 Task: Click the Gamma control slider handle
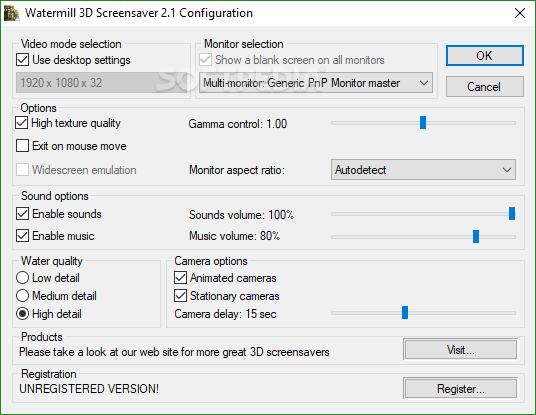coord(423,122)
